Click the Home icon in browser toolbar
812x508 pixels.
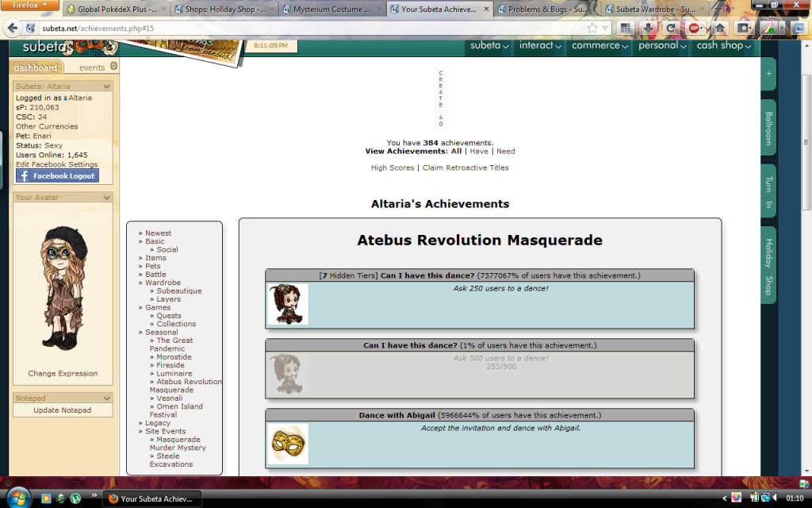(720, 28)
